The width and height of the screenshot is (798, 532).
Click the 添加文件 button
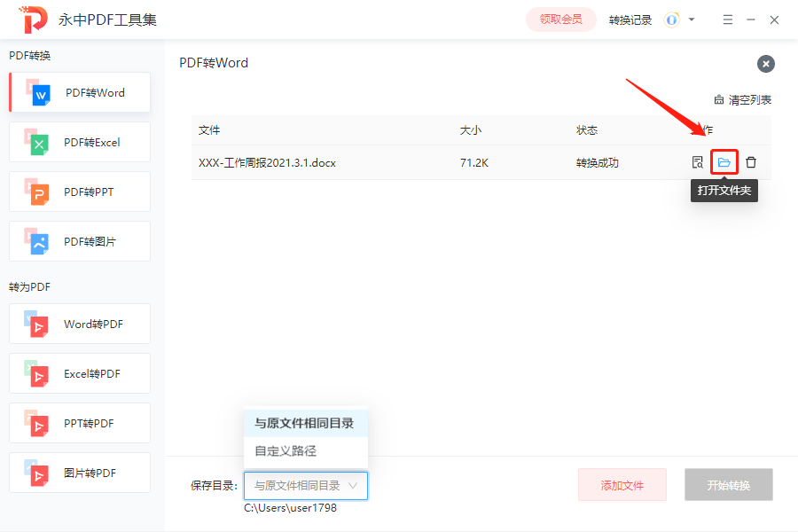622,485
